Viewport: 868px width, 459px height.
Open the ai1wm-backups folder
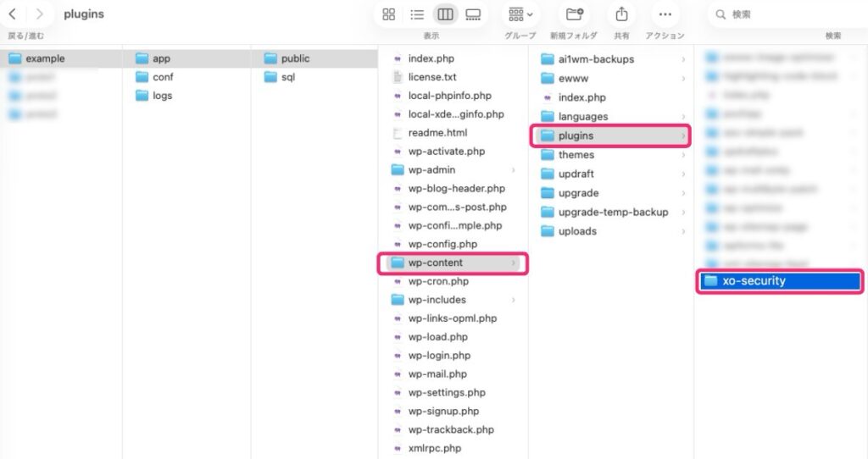coord(596,59)
